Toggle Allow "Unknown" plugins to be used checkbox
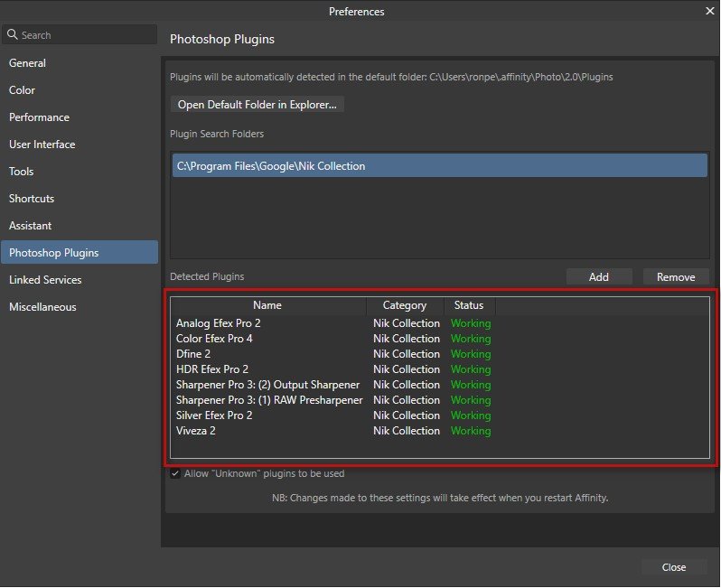This screenshot has width=721, height=588. (x=175, y=473)
